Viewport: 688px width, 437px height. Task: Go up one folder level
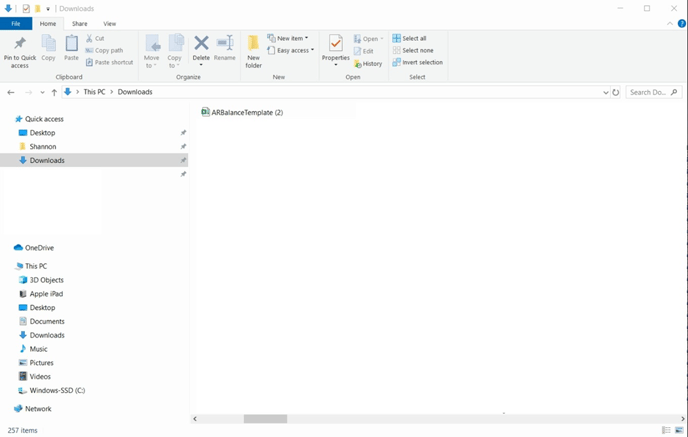pos(54,92)
